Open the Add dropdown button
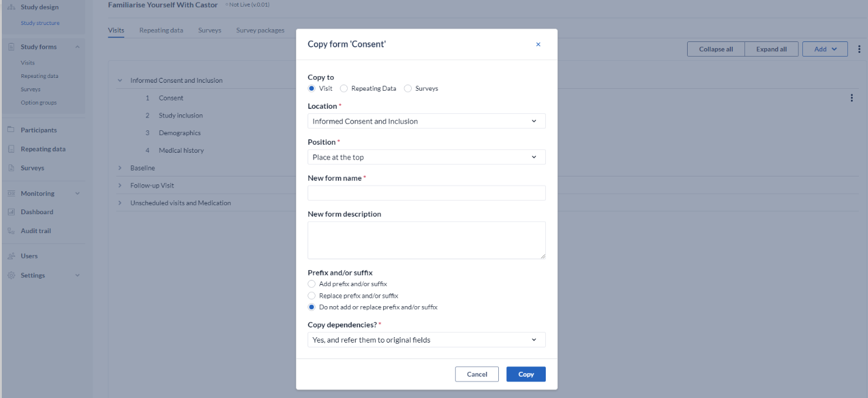The height and width of the screenshot is (398, 868). click(x=825, y=49)
